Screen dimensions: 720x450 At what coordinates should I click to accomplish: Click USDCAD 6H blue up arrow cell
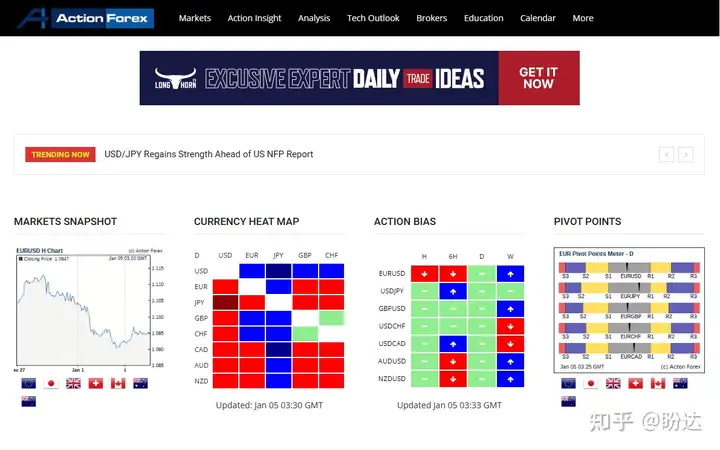point(453,343)
